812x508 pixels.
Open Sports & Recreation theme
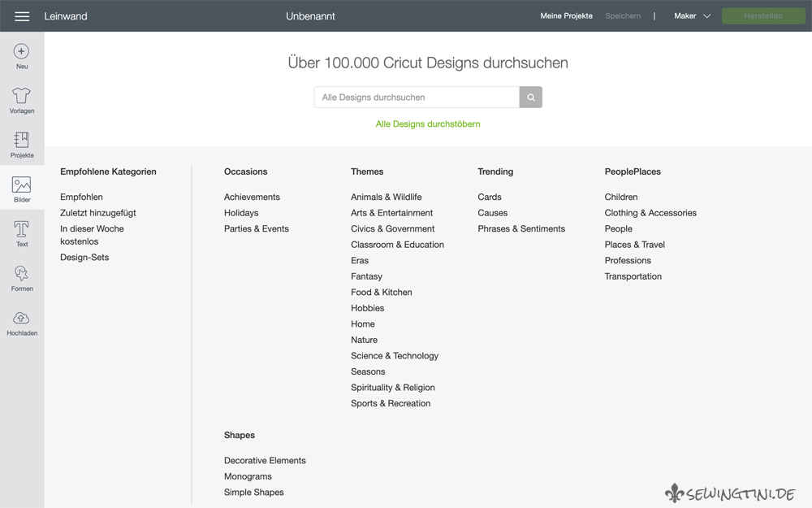[x=391, y=403]
